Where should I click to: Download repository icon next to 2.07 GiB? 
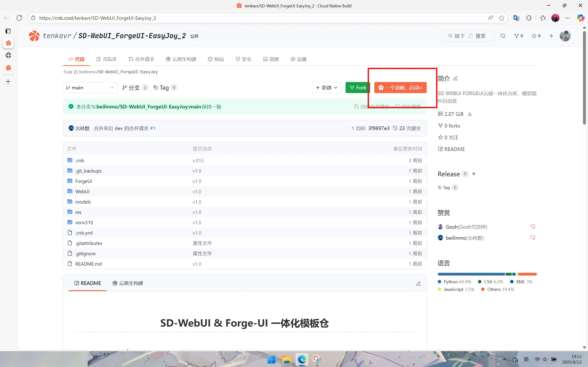pyautogui.click(x=470, y=114)
